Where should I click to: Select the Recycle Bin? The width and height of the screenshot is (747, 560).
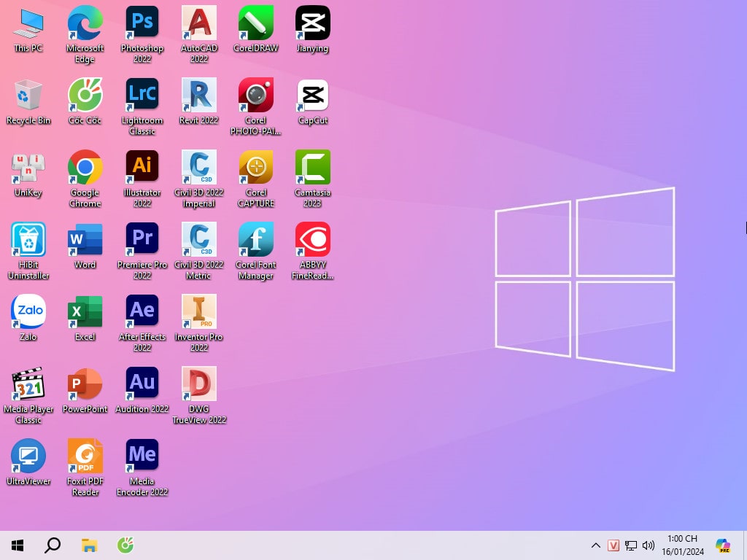pyautogui.click(x=28, y=102)
